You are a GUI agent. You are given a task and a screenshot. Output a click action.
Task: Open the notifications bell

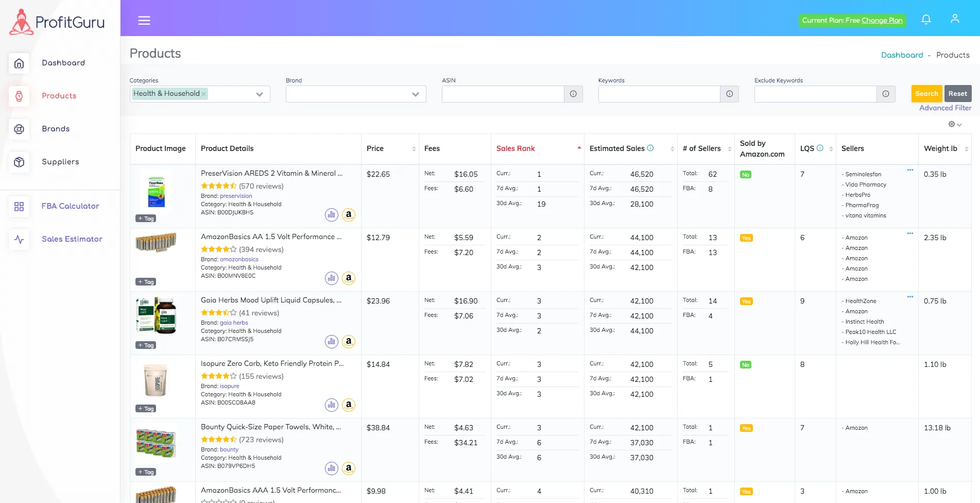coord(926,20)
